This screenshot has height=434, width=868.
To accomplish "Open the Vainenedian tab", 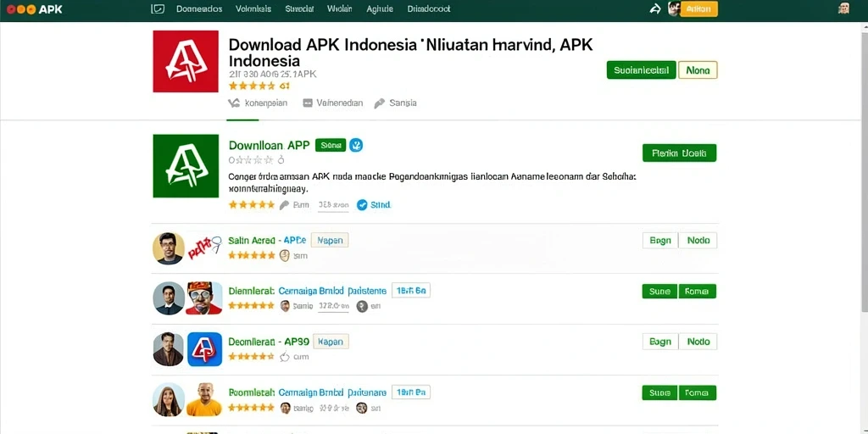I will (x=332, y=103).
